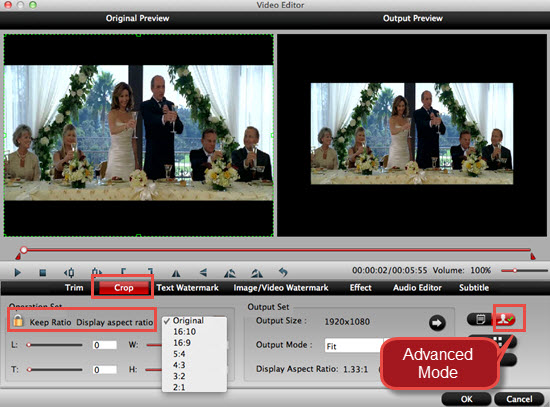Open the Subtitle tab

(474, 288)
